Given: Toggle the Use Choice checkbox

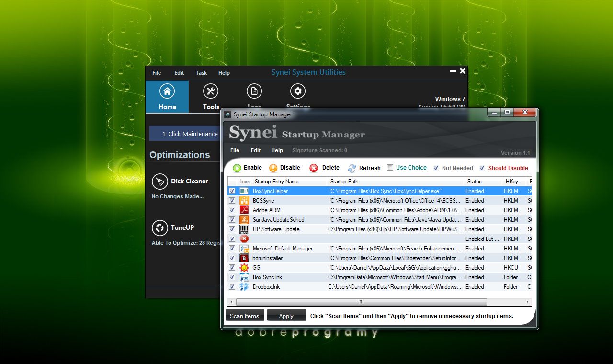Looking at the screenshot, I should click(x=390, y=168).
